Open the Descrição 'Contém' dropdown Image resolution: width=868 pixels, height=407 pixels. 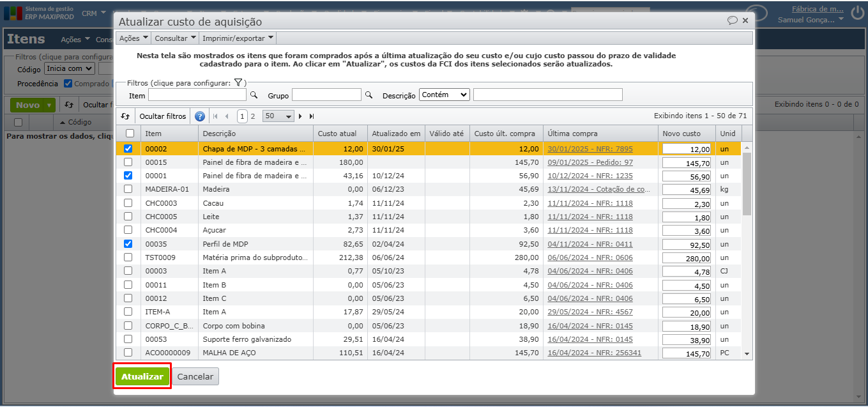pos(445,95)
